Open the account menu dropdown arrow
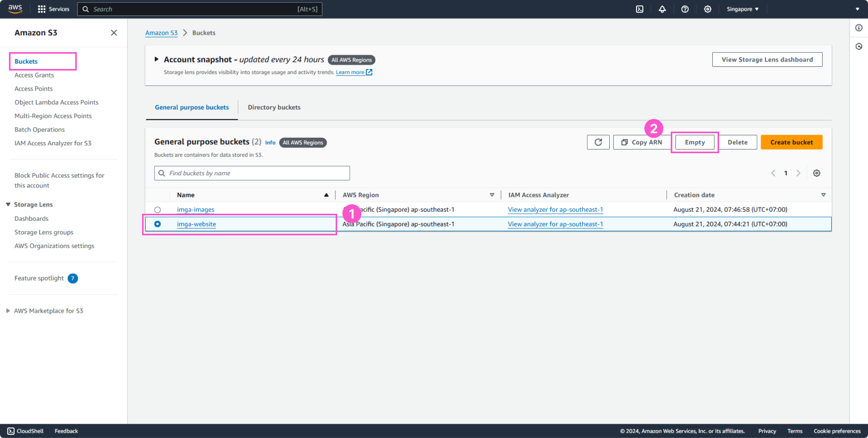This screenshot has width=868, height=438. (x=857, y=9)
